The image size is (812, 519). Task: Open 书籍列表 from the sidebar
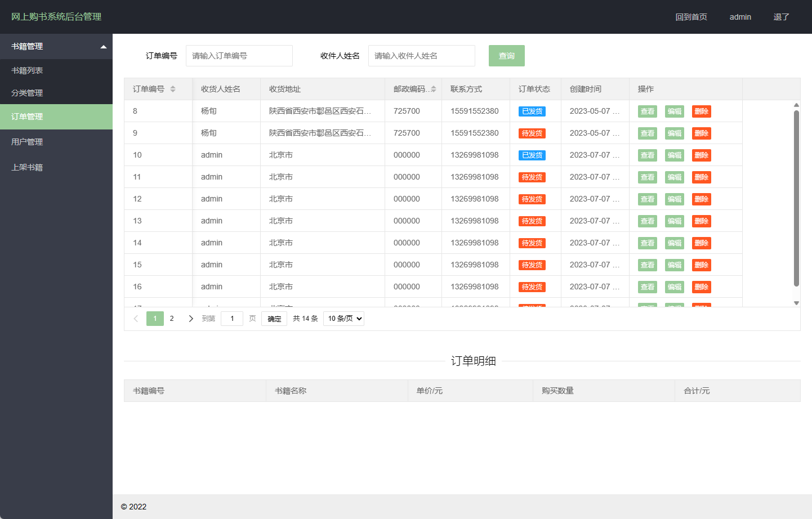(56, 70)
